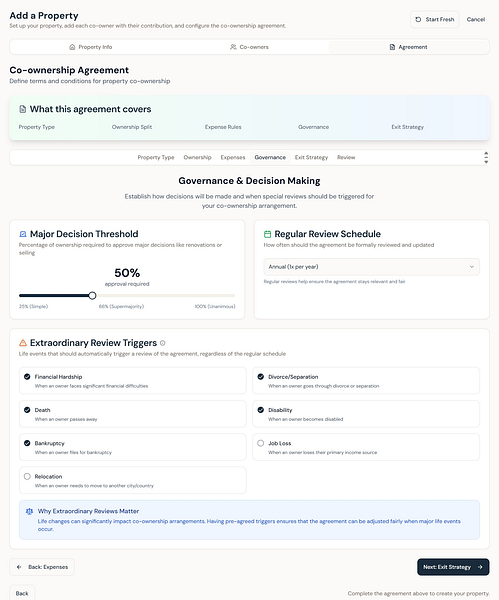
Task: Click the Next: Exit Strategy button
Action: click(453, 567)
